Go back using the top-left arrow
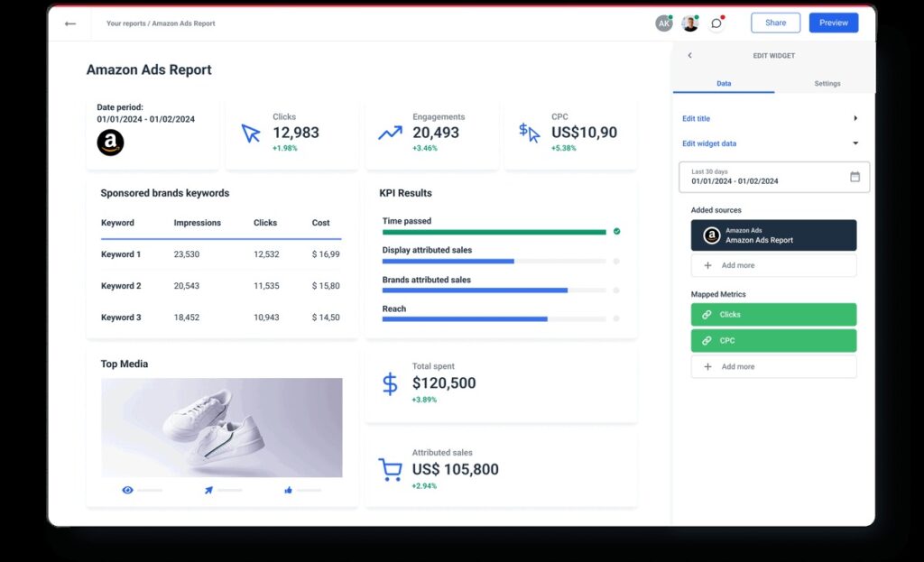The width and height of the screenshot is (924, 562). pos(70,23)
